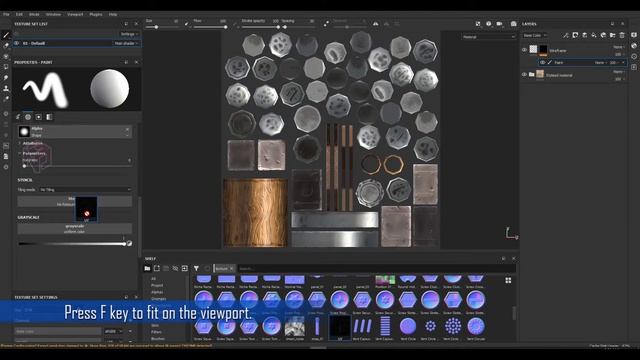
Task: Open the Base Color channel dropdown in Layers
Action: 534,36
